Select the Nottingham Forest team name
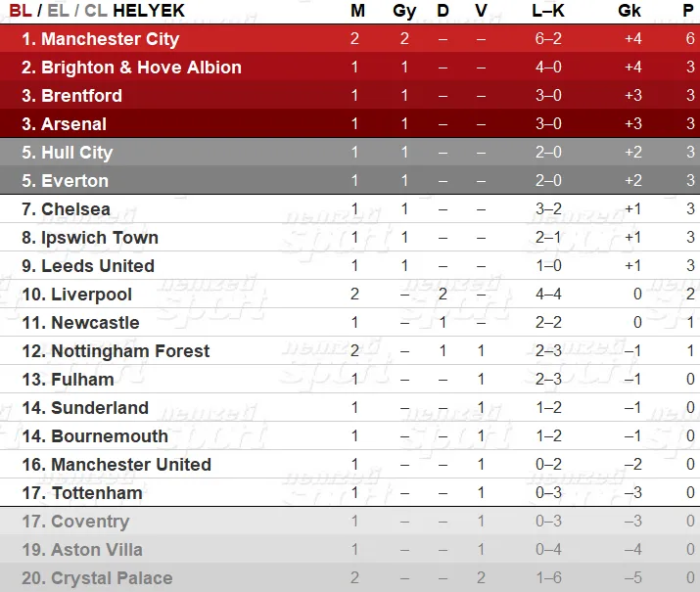The height and width of the screenshot is (592, 700). (130, 351)
